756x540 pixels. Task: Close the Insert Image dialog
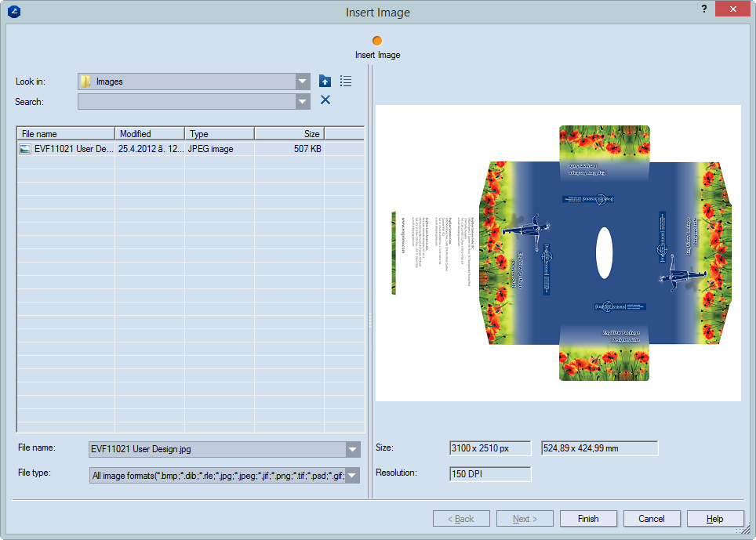coord(732,9)
